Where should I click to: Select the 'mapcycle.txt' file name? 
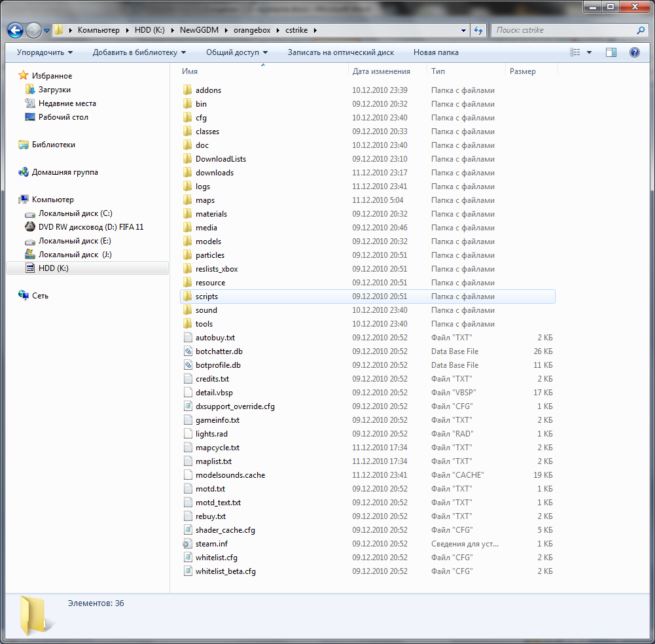click(x=217, y=448)
